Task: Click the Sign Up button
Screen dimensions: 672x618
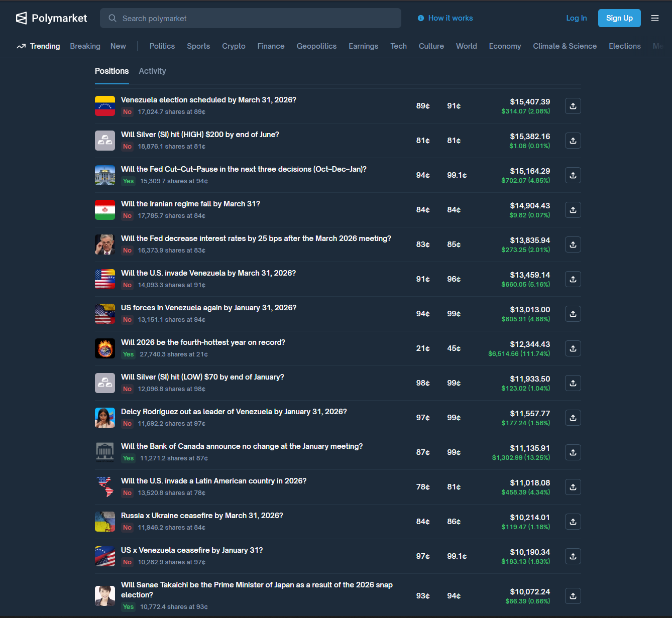Action: 619,18
